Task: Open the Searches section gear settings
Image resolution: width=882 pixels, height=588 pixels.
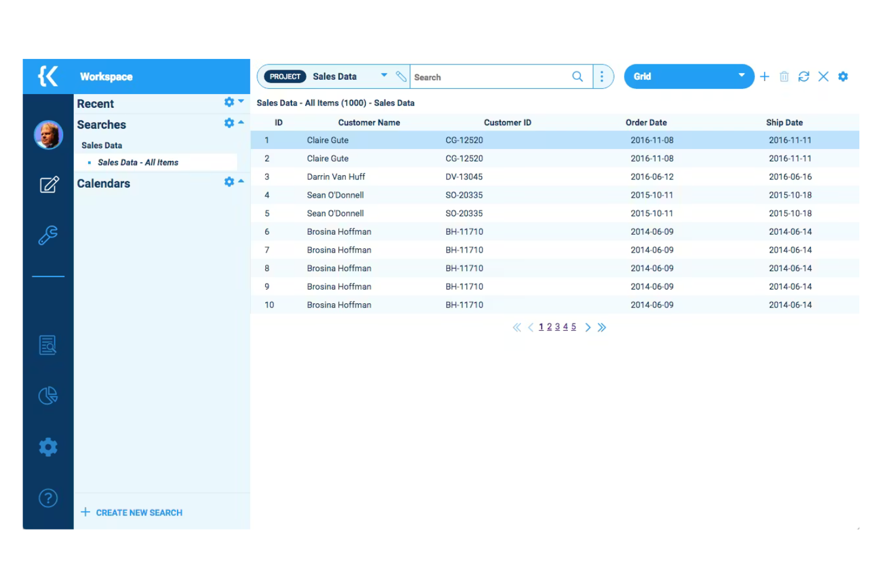Action: pyautogui.click(x=229, y=123)
